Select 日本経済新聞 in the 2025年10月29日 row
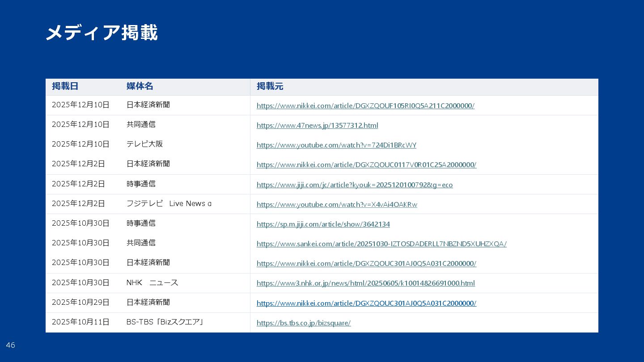This screenshot has height=362, width=644. pyautogui.click(x=148, y=302)
